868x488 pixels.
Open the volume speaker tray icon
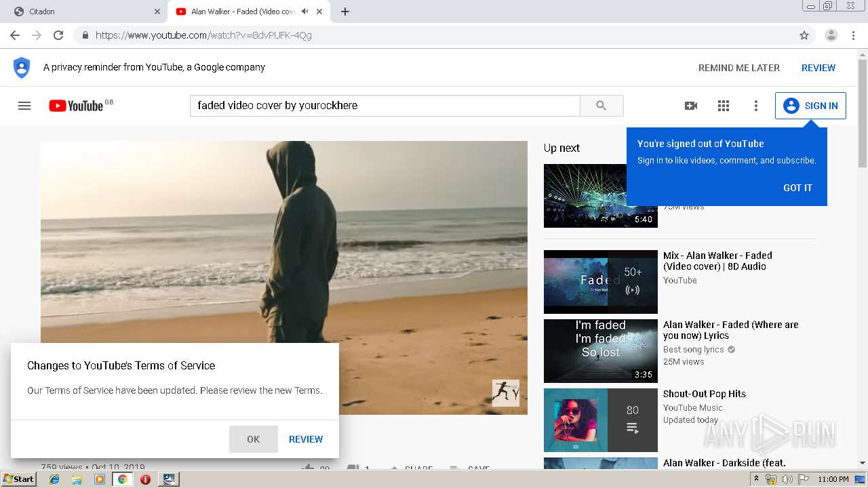pyautogui.click(x=787, y=479)
